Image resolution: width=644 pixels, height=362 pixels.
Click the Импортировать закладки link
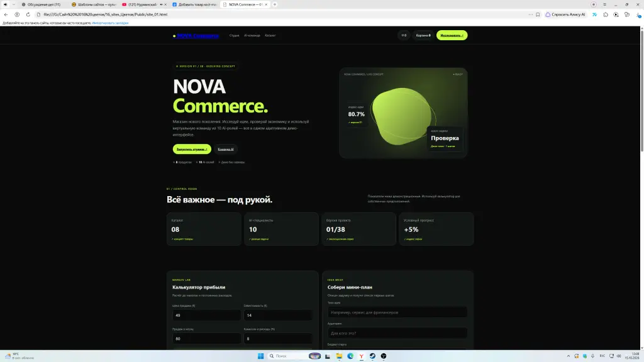click(110, 23)
